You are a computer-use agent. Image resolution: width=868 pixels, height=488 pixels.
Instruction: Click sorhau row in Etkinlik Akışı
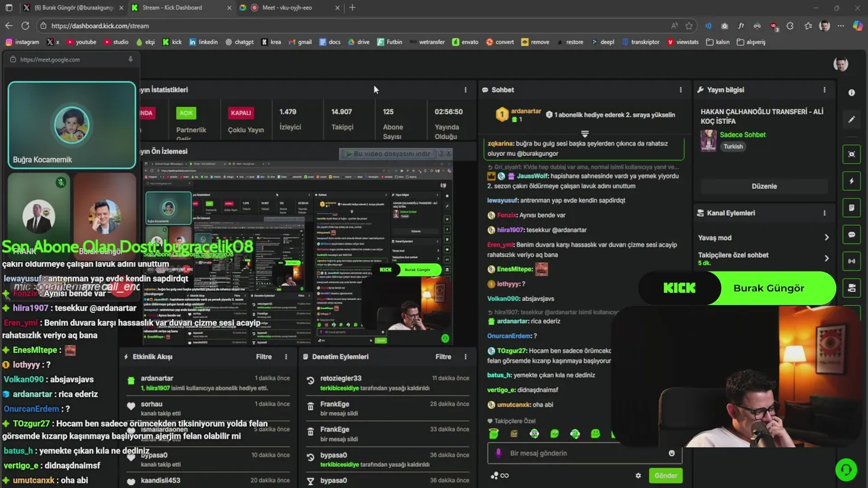[210, 408]
